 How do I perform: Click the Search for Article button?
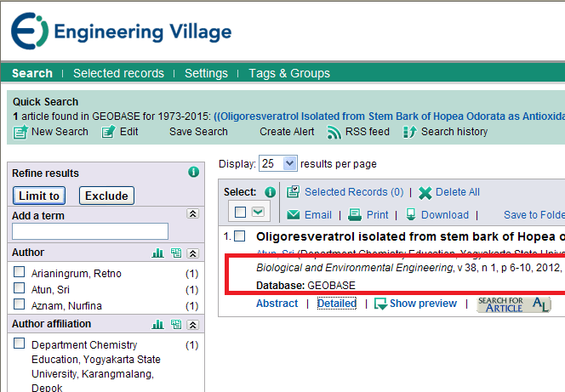[x=514, y=304]
